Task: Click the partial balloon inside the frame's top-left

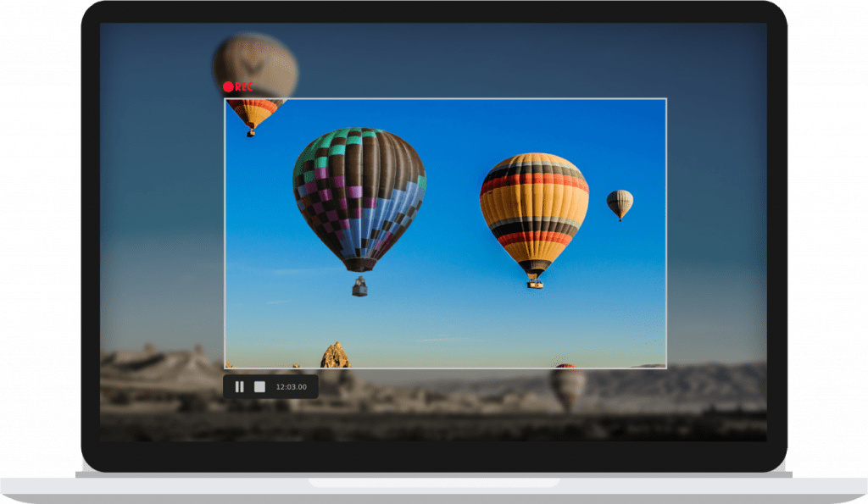Action: point(253,113)
